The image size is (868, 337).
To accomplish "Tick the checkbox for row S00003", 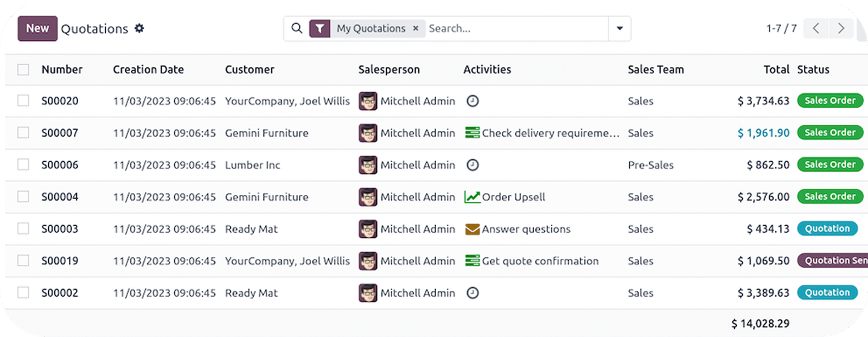I will (x=23, y=229).
